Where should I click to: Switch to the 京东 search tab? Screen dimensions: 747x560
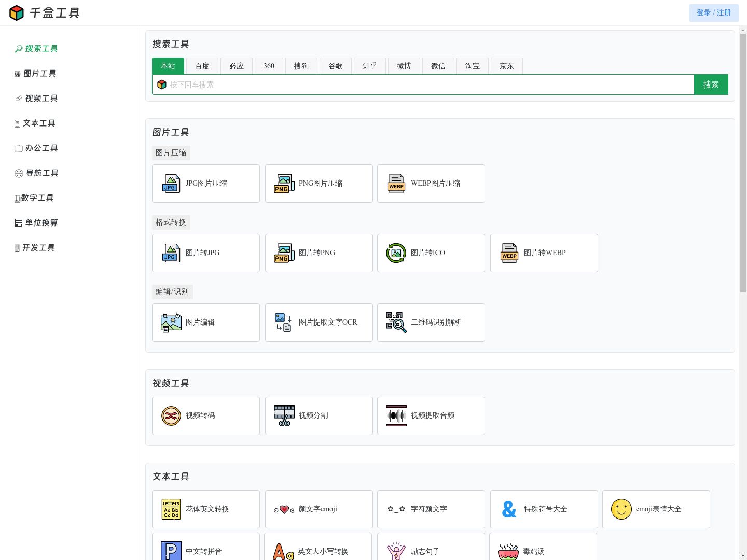point(507,66)
